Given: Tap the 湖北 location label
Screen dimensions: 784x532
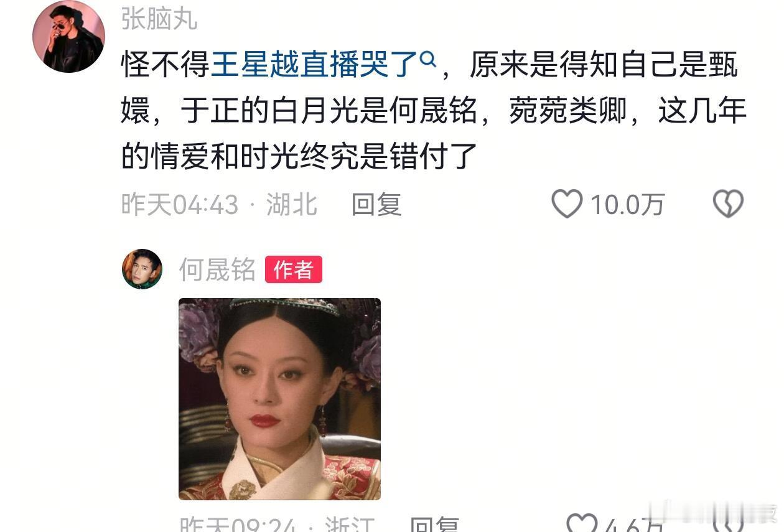Looking at the screenshot, I should pos(292,204).
